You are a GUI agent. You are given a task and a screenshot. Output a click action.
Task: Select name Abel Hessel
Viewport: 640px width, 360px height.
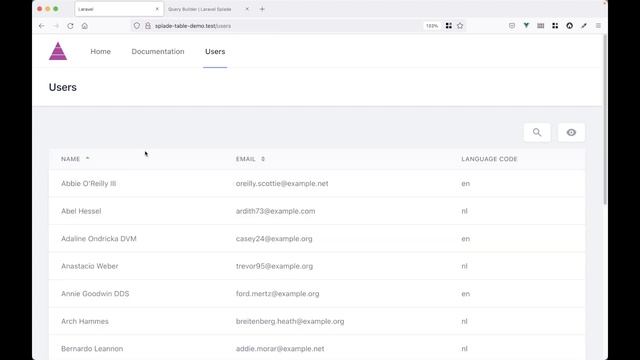tap(81, 211)
